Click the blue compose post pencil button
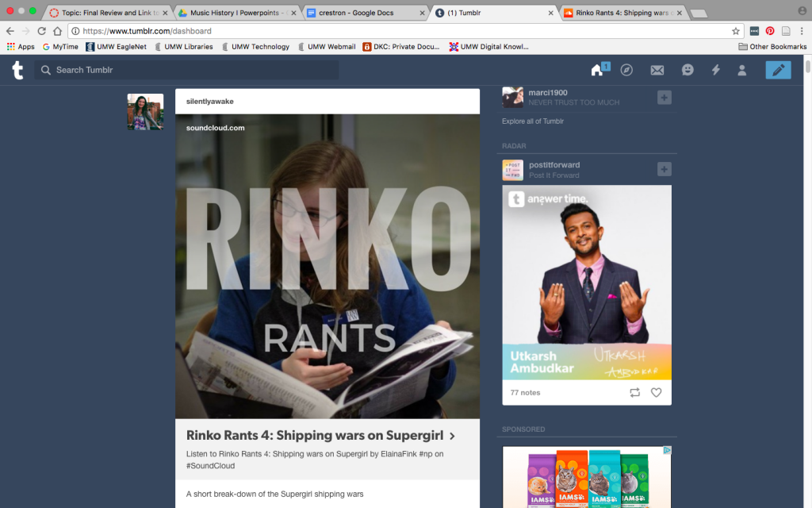812x508 pixels. [x=779, y=70]
